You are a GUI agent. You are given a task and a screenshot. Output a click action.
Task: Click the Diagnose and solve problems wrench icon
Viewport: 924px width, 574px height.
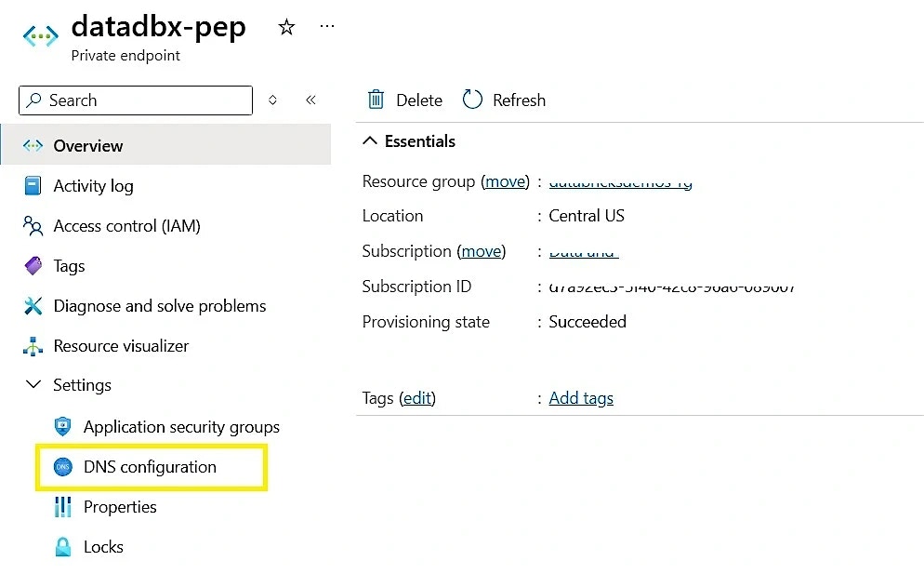[x=33, y=306]
